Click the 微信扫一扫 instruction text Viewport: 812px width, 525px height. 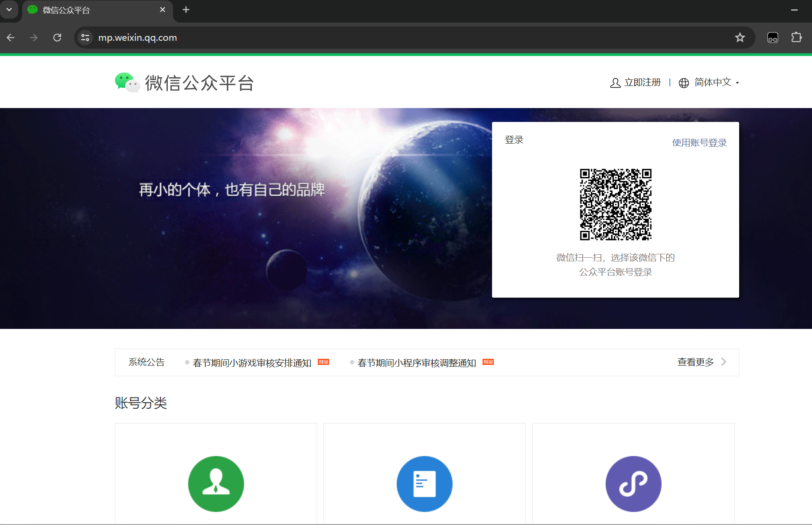(616, 265)
